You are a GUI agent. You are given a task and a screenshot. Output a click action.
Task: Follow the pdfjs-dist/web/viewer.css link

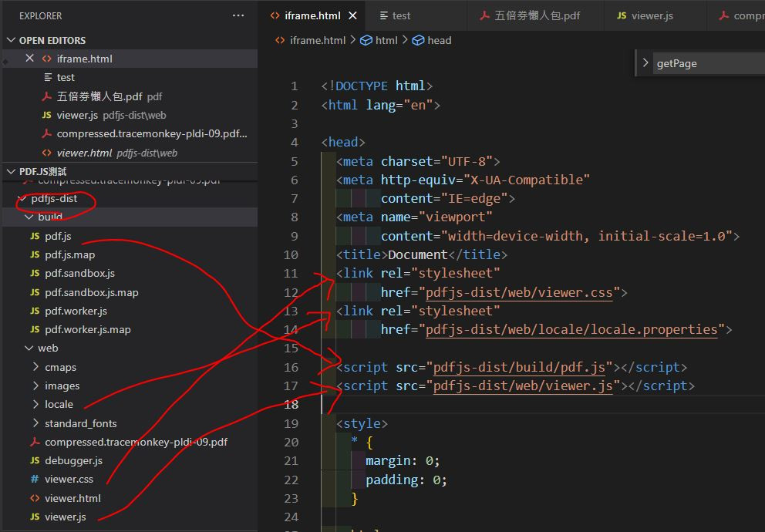click(519, 292)
